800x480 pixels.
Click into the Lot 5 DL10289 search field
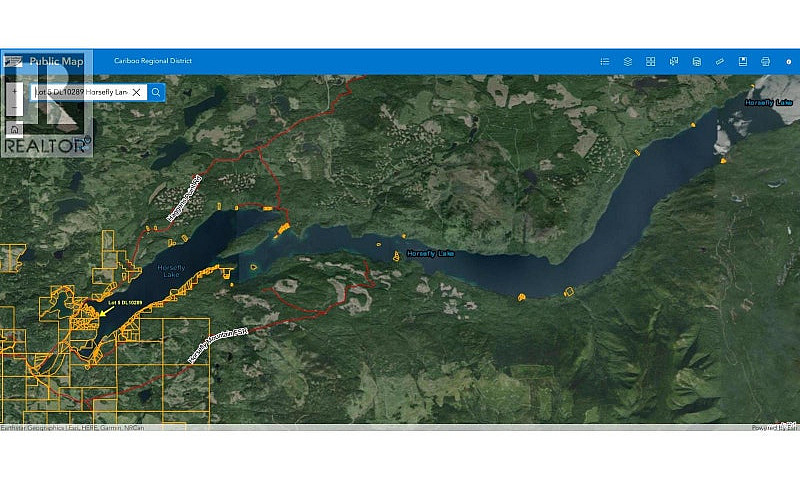coord(81,92)
